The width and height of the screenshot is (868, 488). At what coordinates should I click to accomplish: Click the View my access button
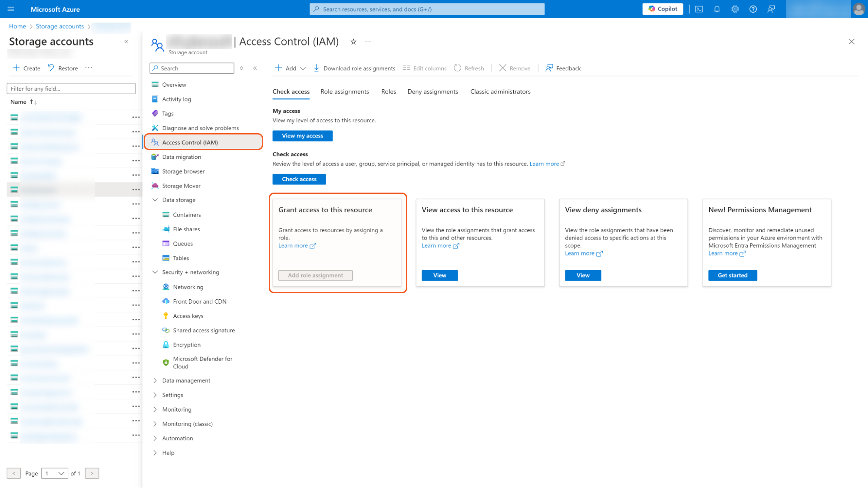pyautogui.click(x=302, y=136)
